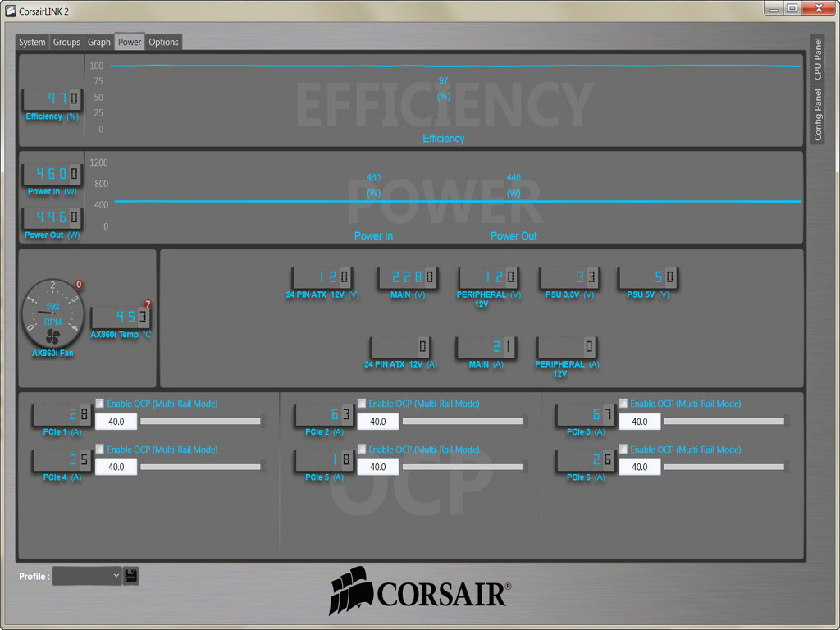Click the PCIe 3 OCP limit slider
Image resolution: width=840 pixels, height=630 pixels.
coord(727,422)
